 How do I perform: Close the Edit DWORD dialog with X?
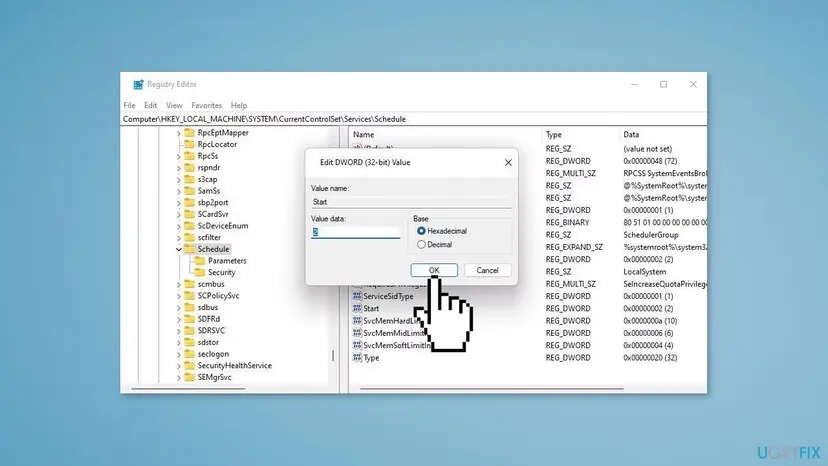pos(508,162)
